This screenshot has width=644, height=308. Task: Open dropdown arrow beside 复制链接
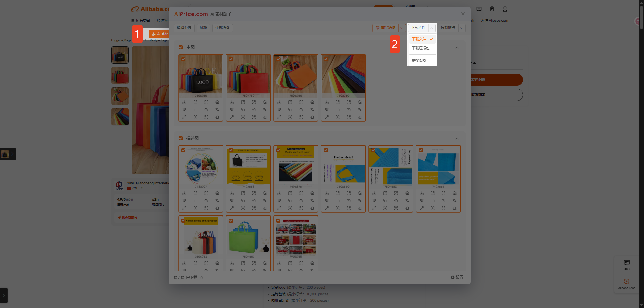click(x=462, y=28)
